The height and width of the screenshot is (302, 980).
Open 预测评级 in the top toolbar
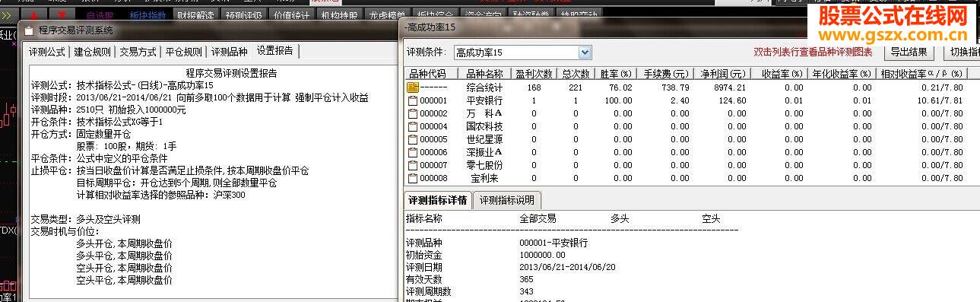tap(243, 14)
